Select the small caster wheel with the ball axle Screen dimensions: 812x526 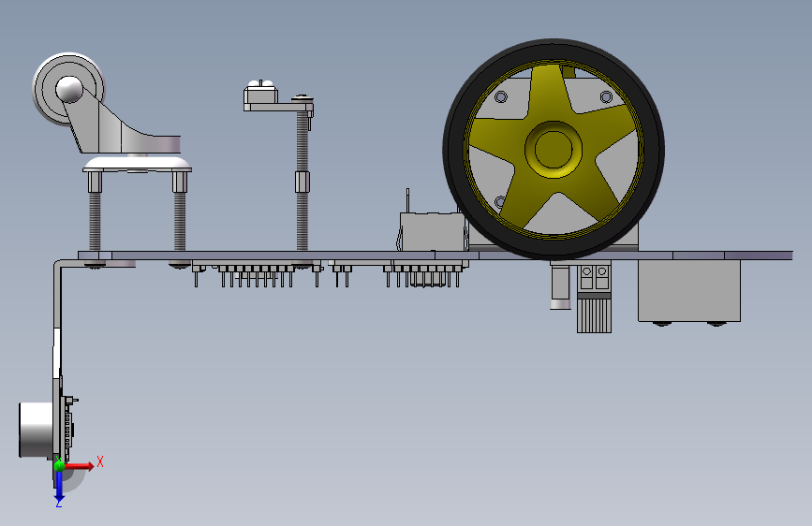coord(68,89)
